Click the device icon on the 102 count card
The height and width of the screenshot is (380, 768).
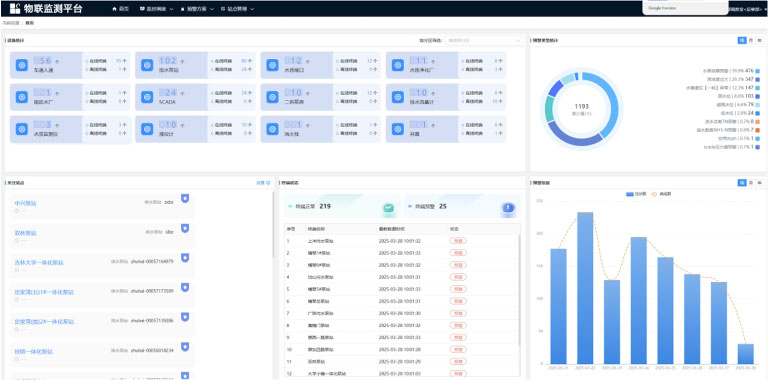tap(147, 65)
